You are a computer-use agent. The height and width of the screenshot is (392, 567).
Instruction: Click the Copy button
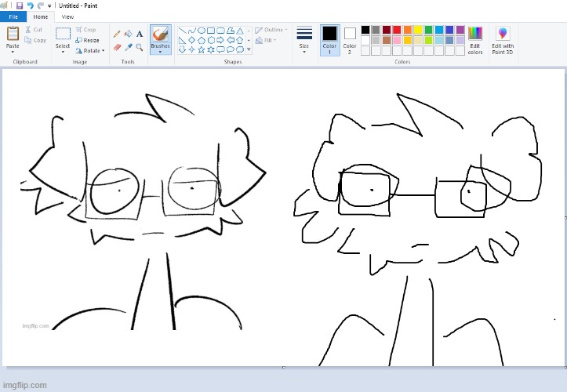pyautogui.click(x=35, y=40)
